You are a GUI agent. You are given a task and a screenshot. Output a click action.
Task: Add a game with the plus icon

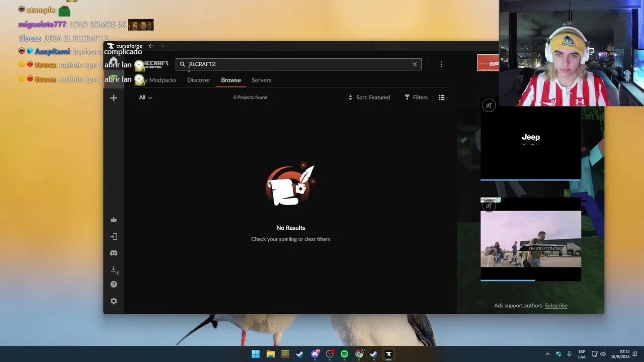114,98
